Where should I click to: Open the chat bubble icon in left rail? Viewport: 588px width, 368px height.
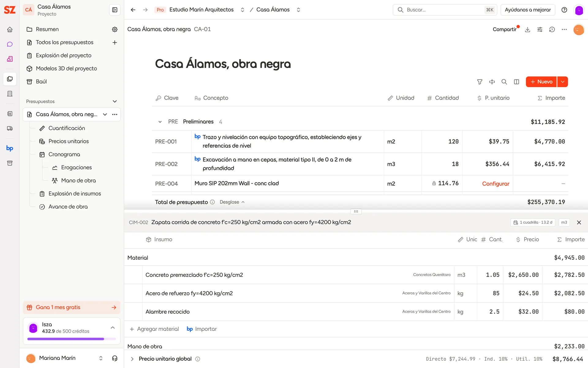(10, 44)
